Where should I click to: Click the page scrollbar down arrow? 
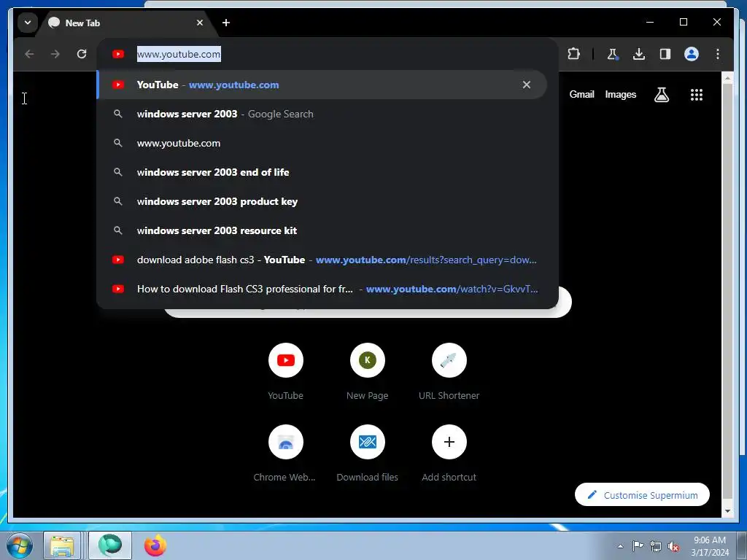[x=727, y=511]
